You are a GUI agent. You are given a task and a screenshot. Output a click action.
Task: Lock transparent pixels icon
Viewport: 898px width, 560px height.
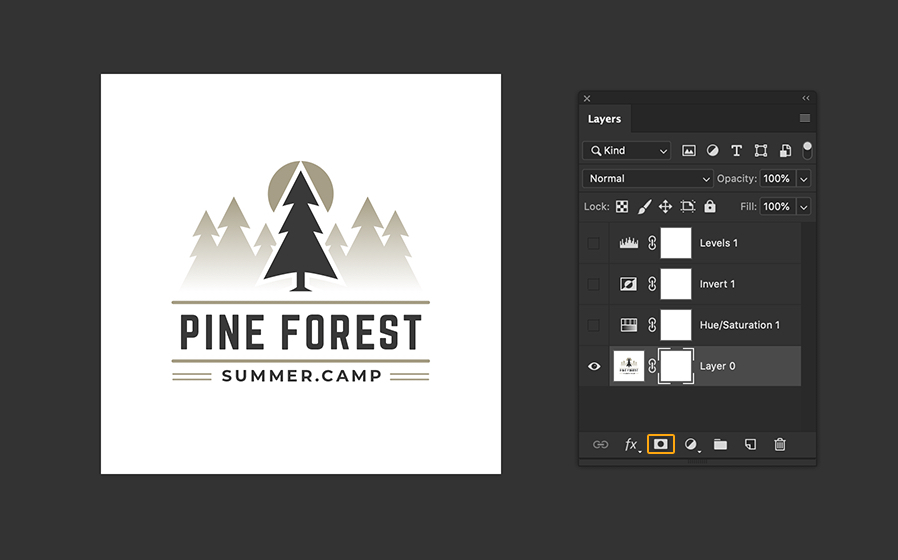(622, 207)
